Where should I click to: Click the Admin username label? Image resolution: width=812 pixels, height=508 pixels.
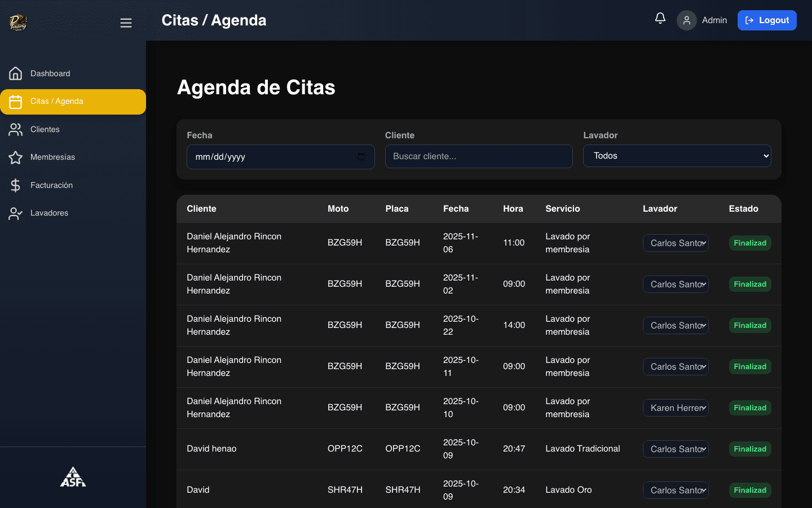point(714,20)
